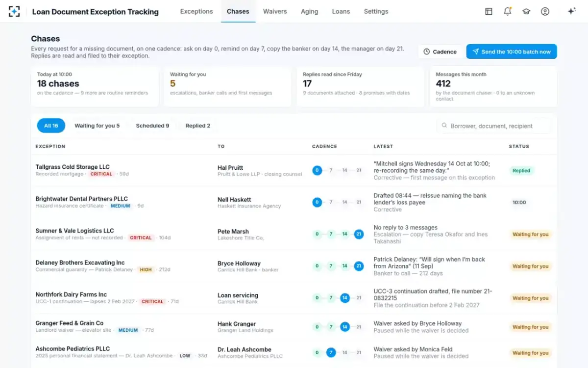Open notifications bell

point(507,11)
